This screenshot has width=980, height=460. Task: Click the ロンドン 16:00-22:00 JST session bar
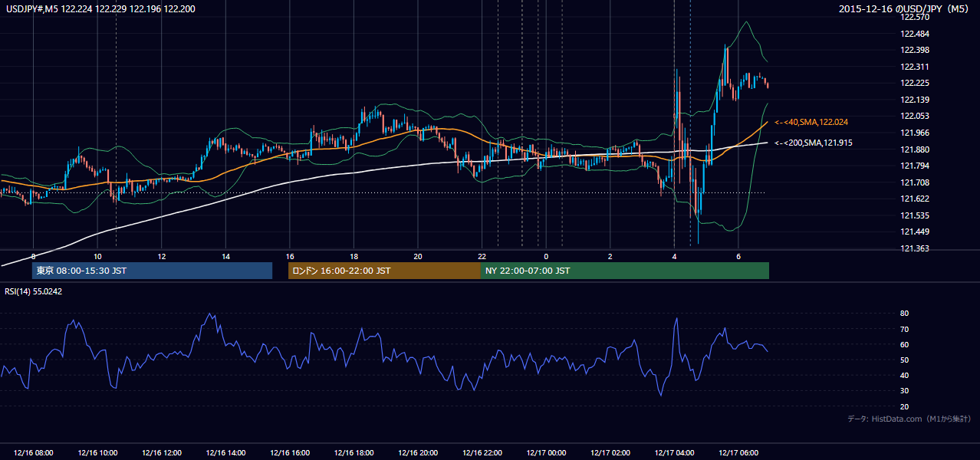(384, 271)
